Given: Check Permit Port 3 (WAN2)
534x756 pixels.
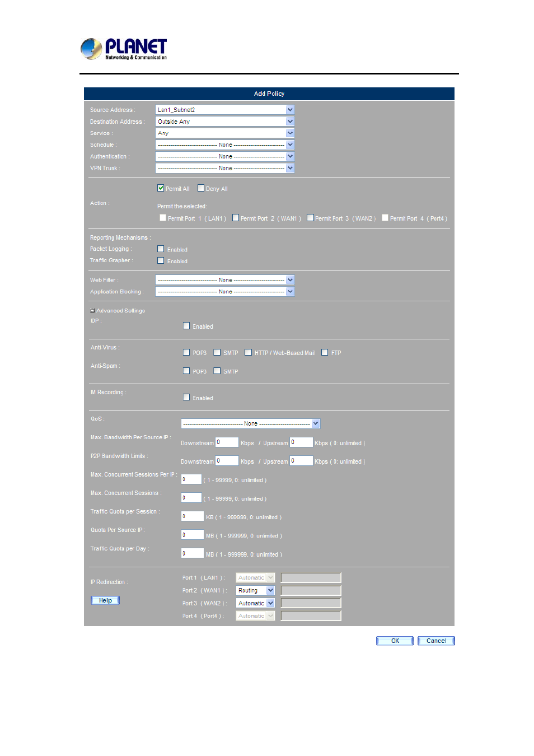Looking at the screenshot, I should tap(310, 218).
